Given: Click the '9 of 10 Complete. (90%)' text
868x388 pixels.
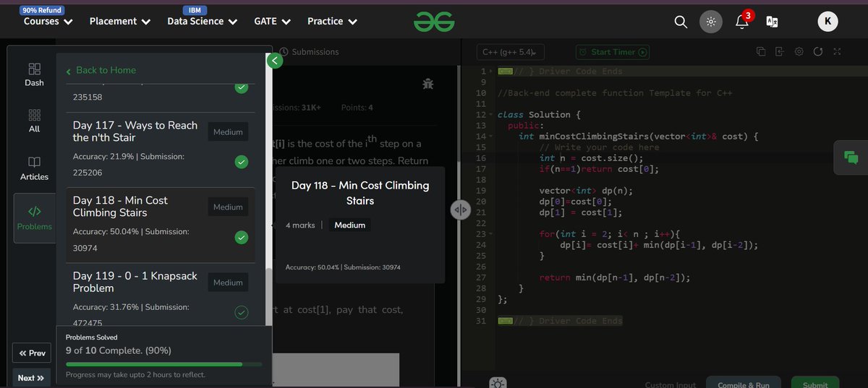Looking at the screenshot, I should (119, 350).
